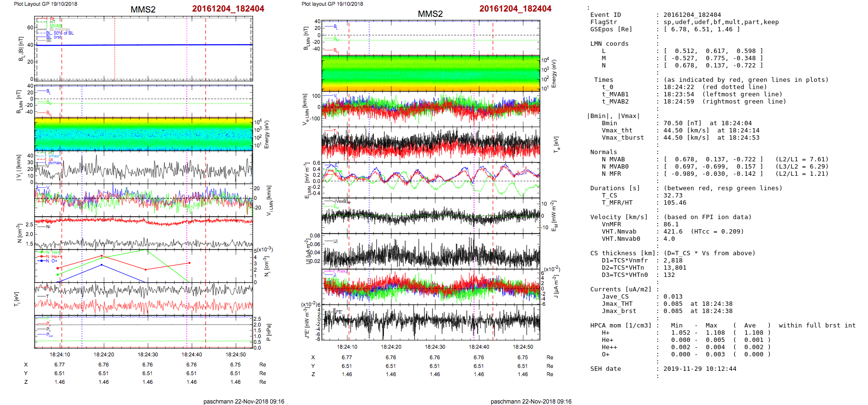Click the Plot Layout GP header on left plot
Viewport: 868px width, 405px height.
(45, 4)
